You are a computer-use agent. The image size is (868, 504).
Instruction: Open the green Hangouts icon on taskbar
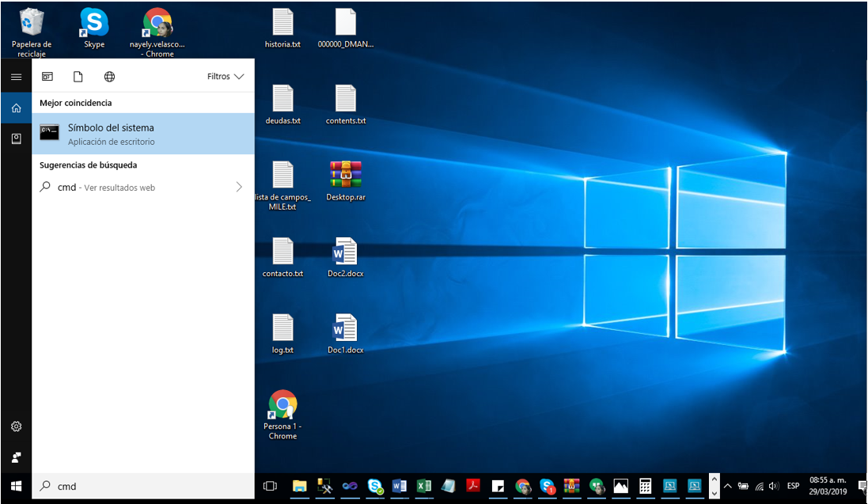click(596, 487)
